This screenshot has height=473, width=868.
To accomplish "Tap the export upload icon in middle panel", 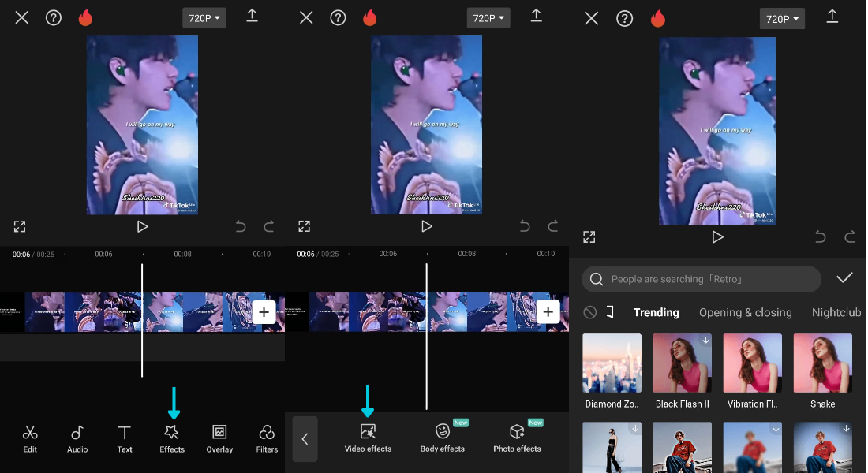I will (x=536, y=16).
